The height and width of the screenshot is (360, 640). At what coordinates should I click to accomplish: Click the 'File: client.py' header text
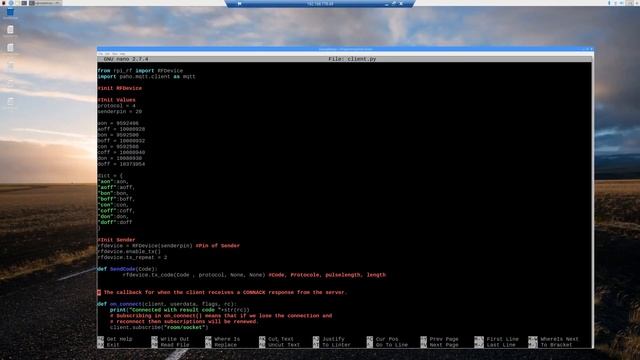point(352,59)
